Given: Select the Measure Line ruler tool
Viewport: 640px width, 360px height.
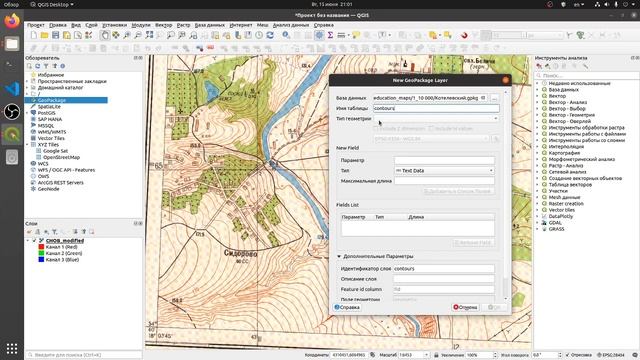Looking at the screenshot, I should 341,36.
